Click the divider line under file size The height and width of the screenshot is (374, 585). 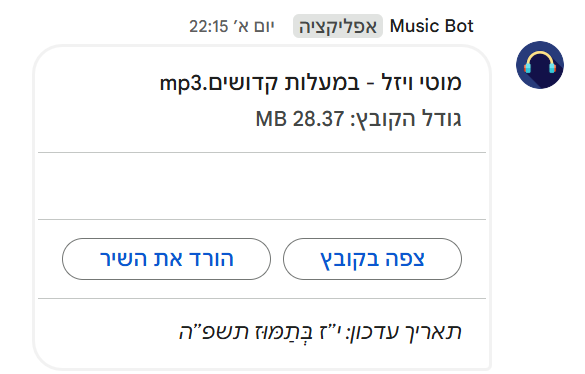pyautogui.click(x=262, y=152)
